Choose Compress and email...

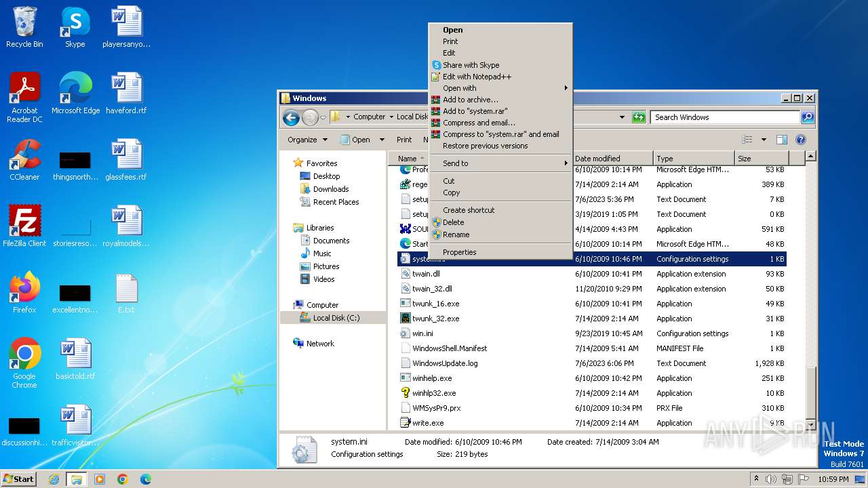pos(500,123)
